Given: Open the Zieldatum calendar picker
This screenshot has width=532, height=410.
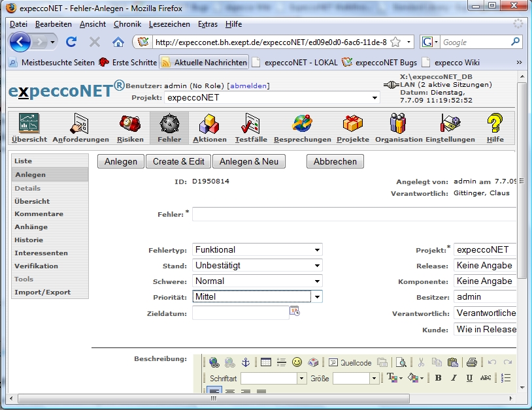Looking at the screenshot, I should click(295, 312).
